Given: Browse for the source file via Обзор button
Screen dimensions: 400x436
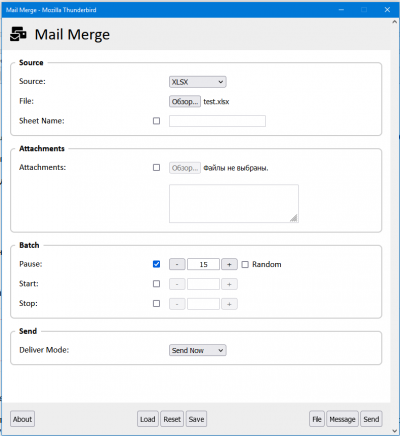Looking at the screenshot, I should click(185, 101).
